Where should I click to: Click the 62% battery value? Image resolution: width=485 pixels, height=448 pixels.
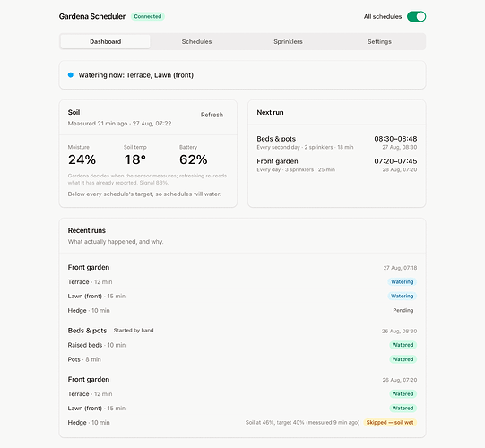194,159
